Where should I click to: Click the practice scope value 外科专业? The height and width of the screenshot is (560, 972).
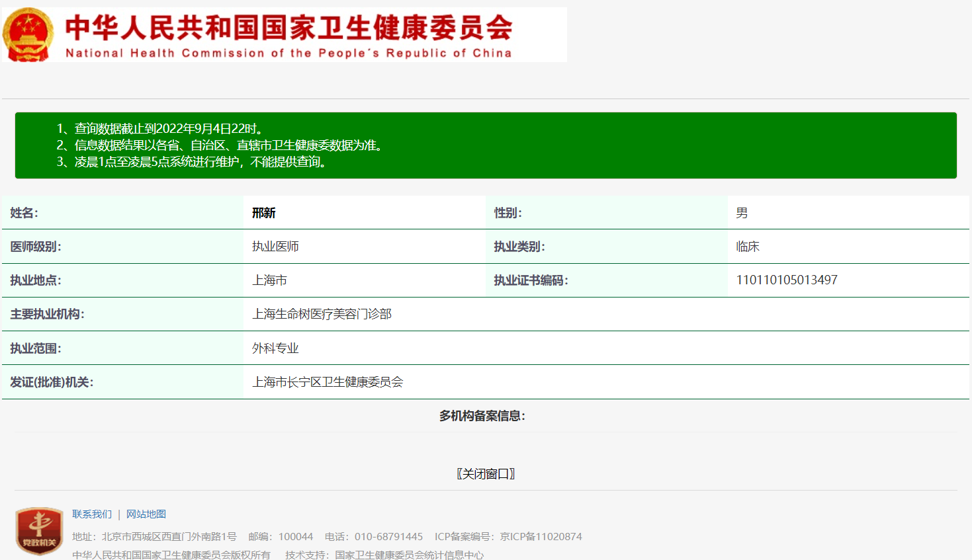(x=275, y=348)
